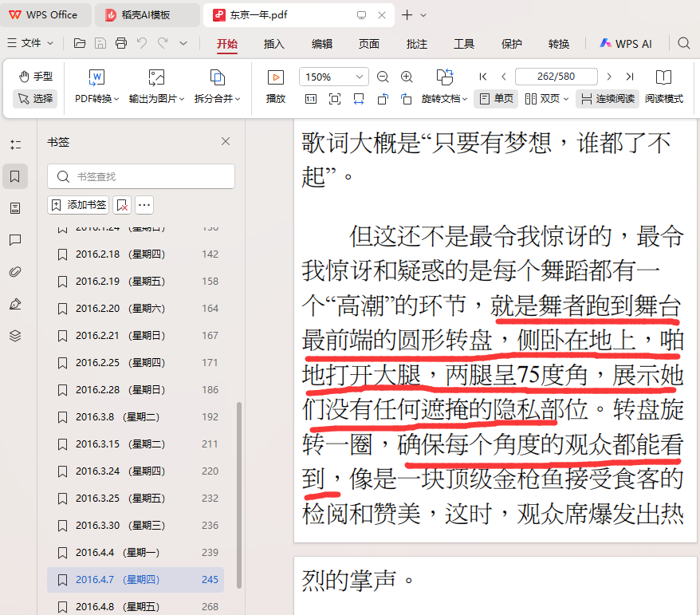Open WPS AI

(625, 44)
